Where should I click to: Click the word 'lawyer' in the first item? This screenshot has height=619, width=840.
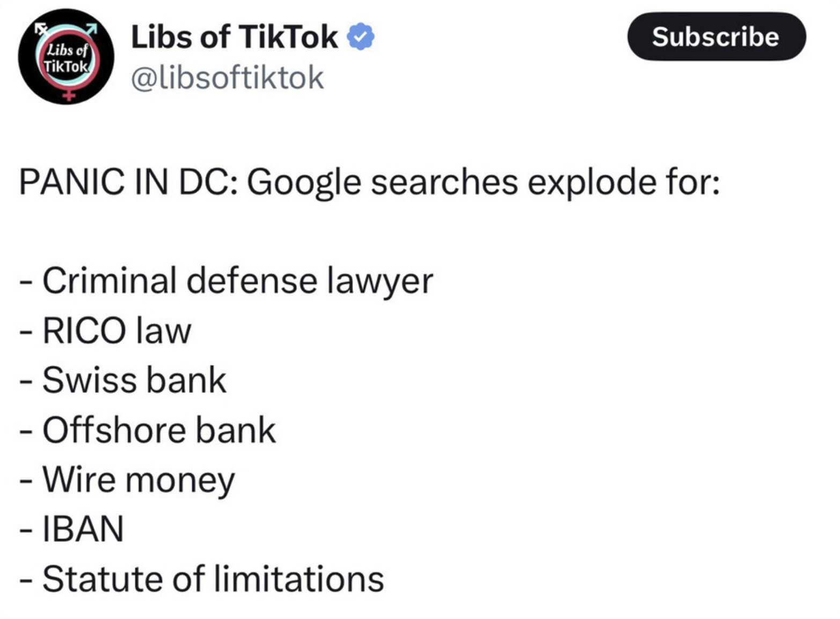click(379, 281)
